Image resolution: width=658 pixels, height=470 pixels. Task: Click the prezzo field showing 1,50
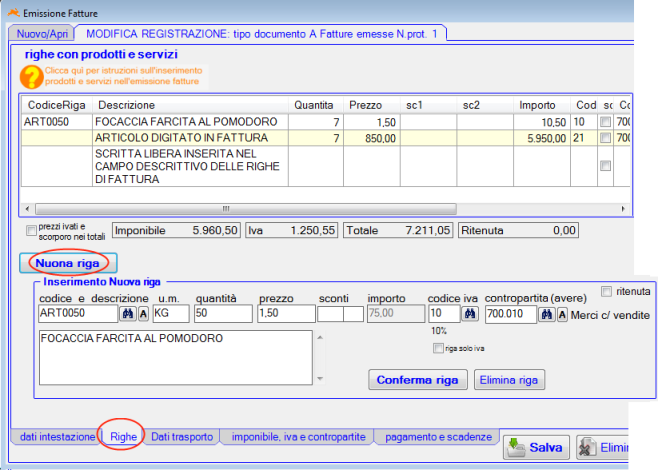tap(286, 313)
